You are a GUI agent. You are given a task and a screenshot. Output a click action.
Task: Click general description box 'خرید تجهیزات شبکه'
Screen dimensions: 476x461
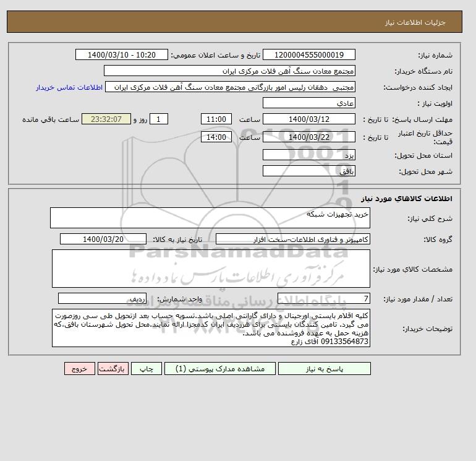point(210,218)
